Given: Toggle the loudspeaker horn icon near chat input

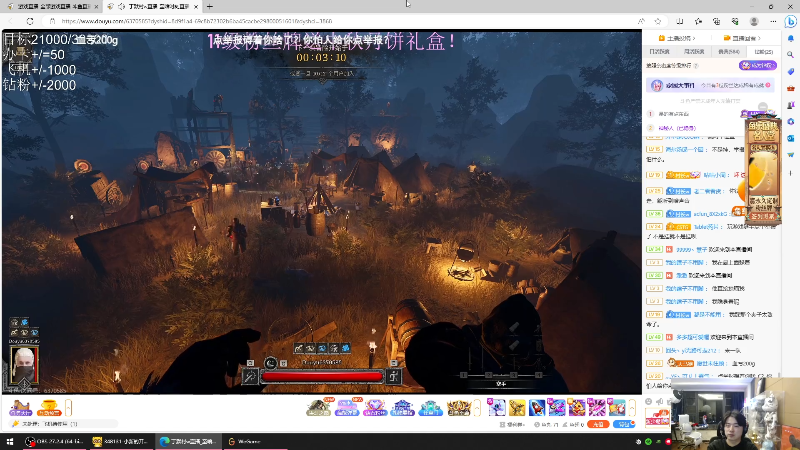Looking at the screenshot, I should click(x=660, y=402).
